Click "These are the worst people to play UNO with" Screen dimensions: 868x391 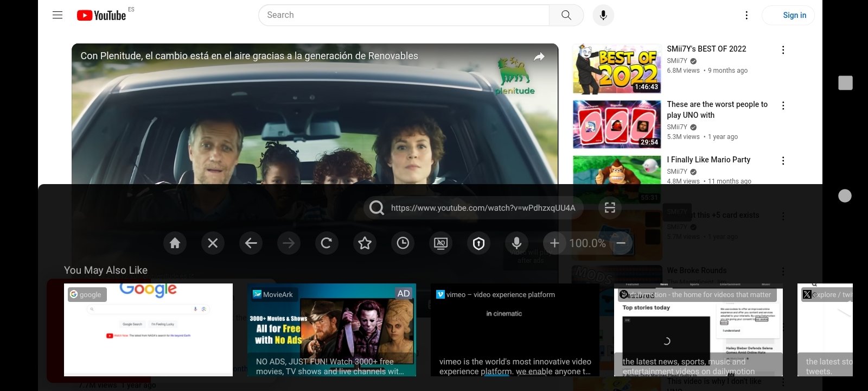coord(717,110)
